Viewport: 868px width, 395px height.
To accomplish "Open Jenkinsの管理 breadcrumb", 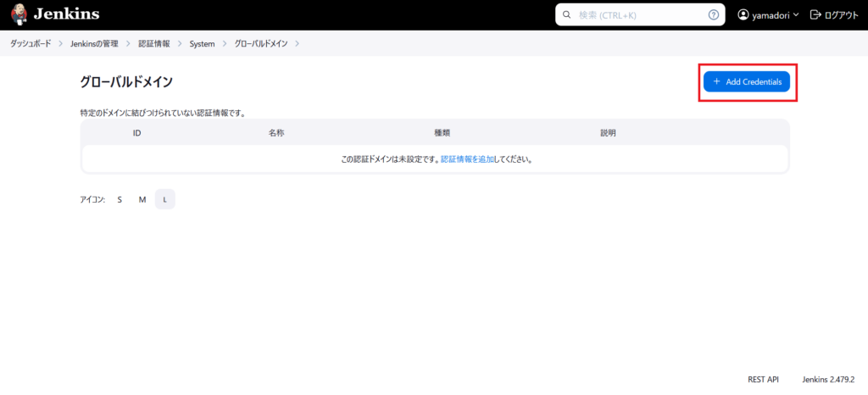I will click(x=94, y=43).
